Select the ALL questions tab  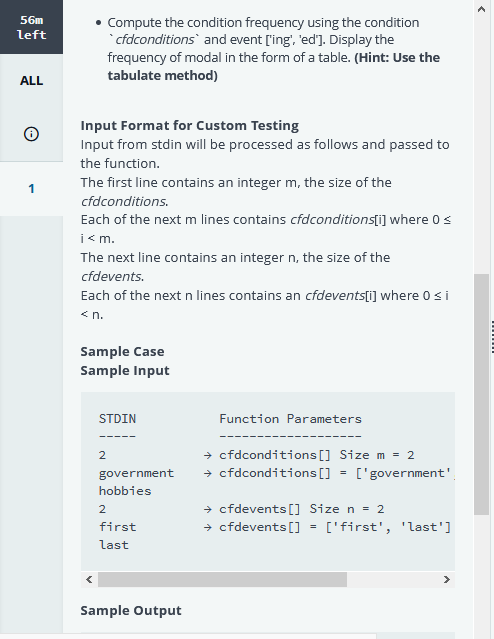31,81
